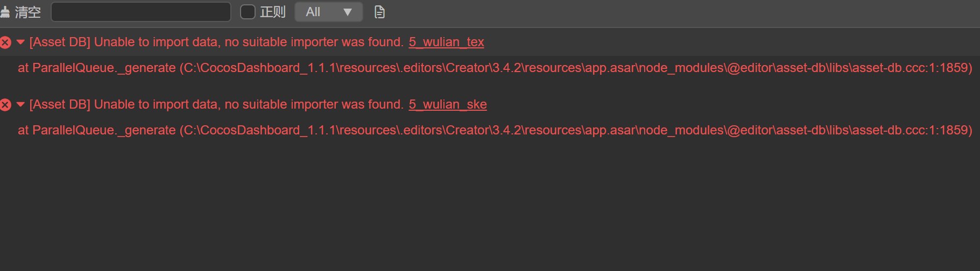Click the arrow on the All dropdown
This screenshot has height=271, width=980.
pos(348,12)
